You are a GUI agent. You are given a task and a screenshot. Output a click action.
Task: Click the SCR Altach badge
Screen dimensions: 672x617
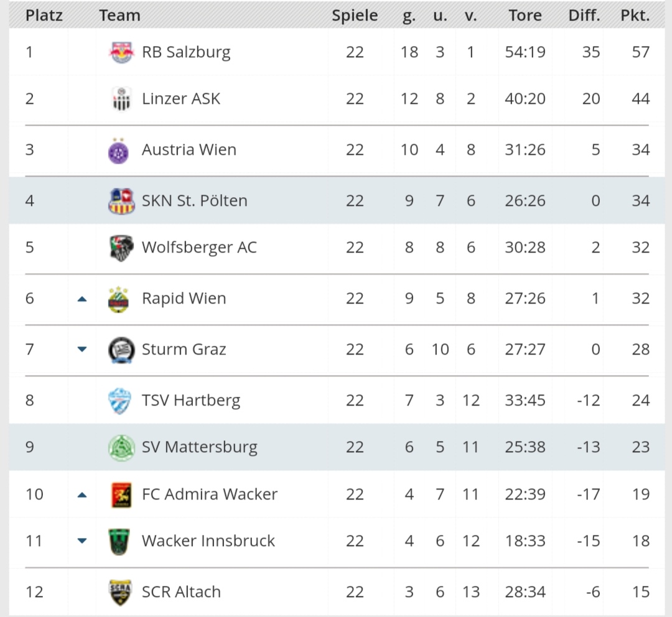[119, 592]
